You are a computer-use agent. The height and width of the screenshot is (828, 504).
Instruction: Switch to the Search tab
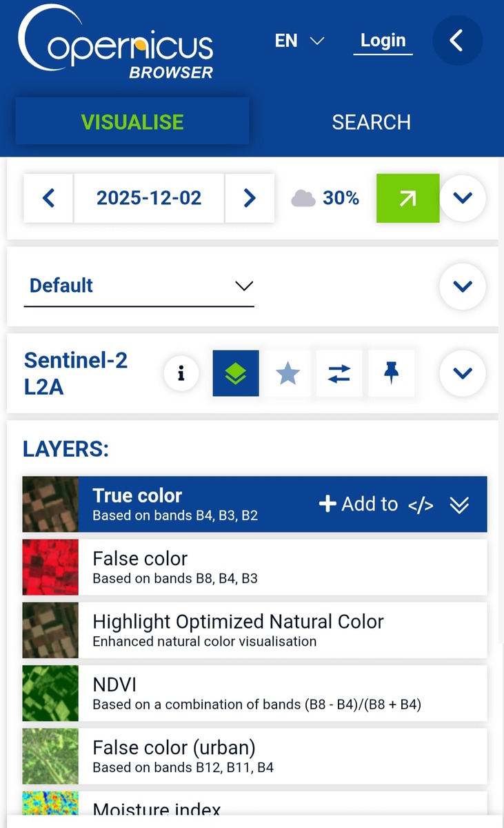(x=371, y=122)
